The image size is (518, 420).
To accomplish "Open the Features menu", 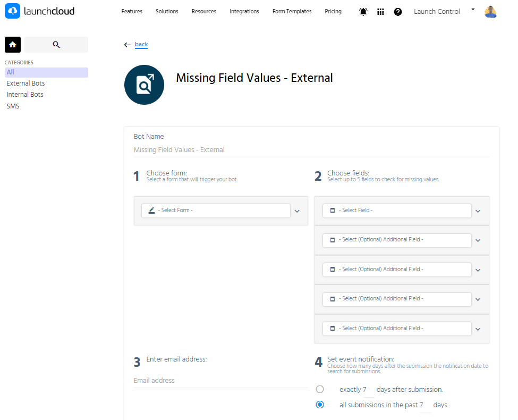I will tap(132, 11).
